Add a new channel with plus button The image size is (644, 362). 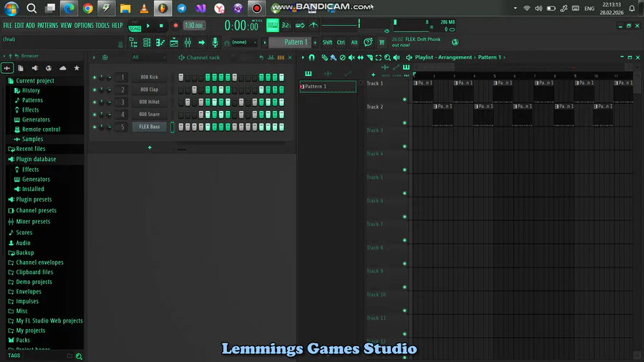click(x=150, y=147)
